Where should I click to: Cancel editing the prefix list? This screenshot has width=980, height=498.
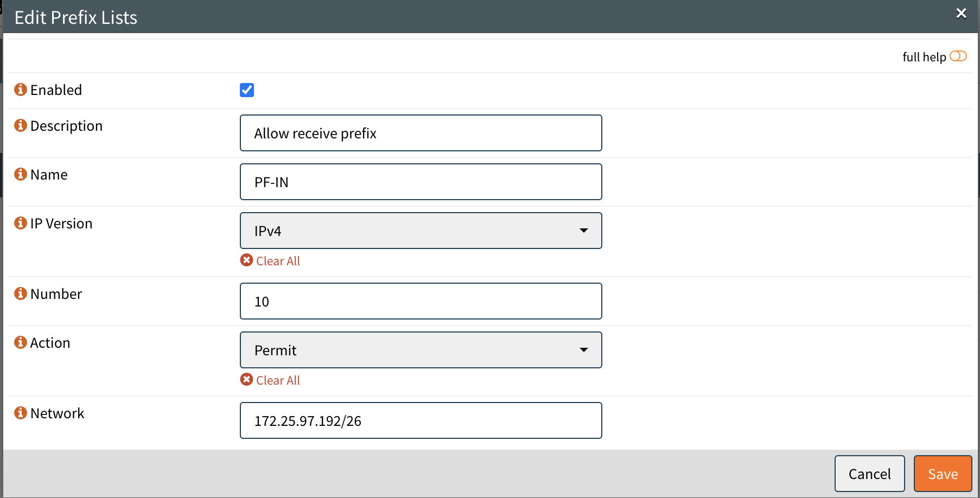[870, 474]
